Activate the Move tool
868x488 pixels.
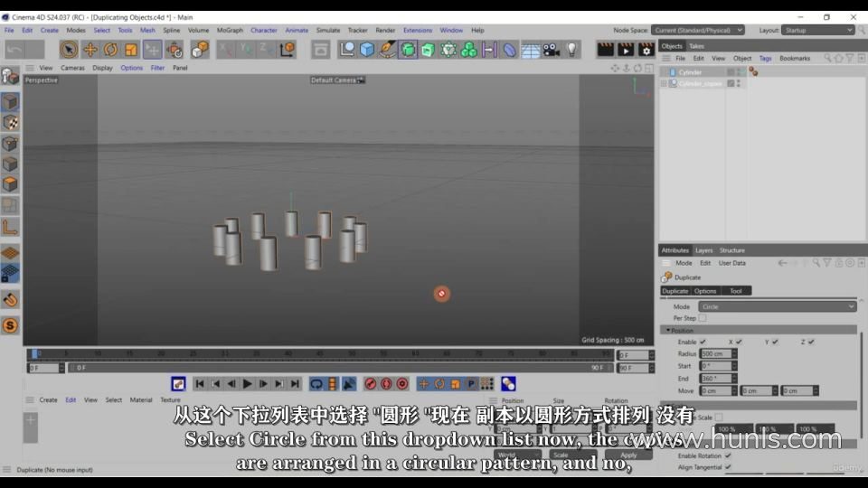tap(90, 50)
